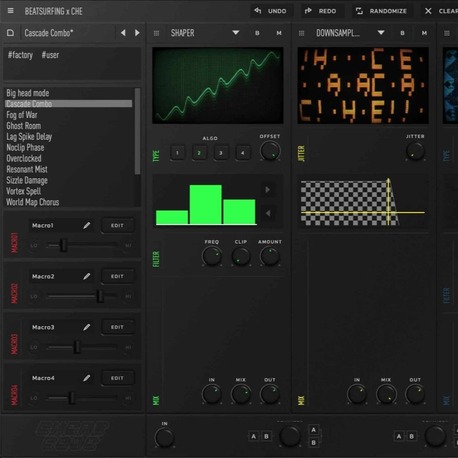Grab the Downsampler module drag handle
Viewport: 458px width, 458px height.
(x=301, y=33)
